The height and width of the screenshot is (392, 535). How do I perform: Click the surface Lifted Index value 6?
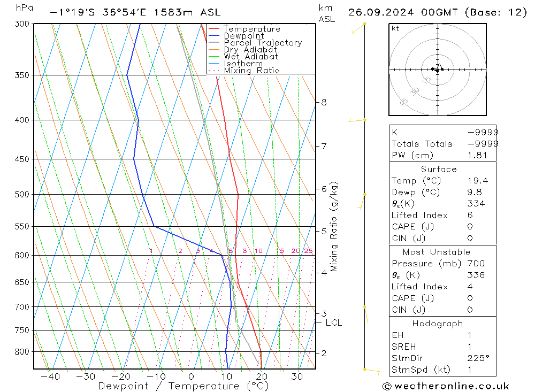(x=470, y=216)
